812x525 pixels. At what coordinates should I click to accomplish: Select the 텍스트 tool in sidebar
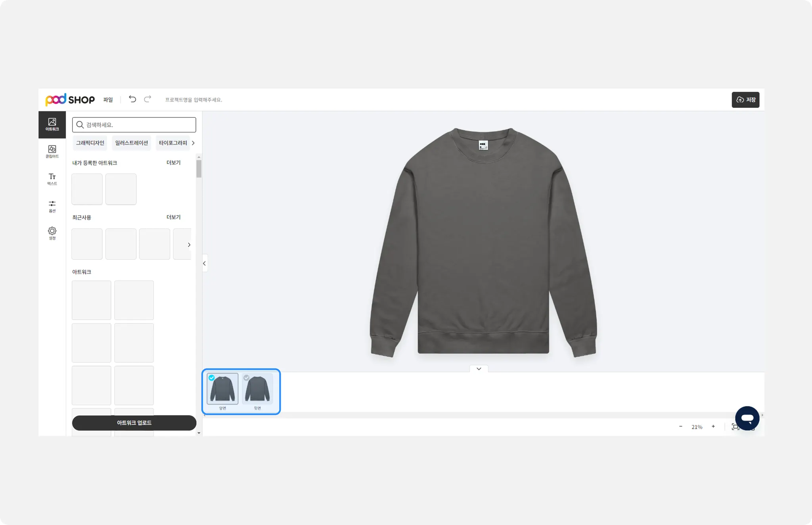coord(52,179)
